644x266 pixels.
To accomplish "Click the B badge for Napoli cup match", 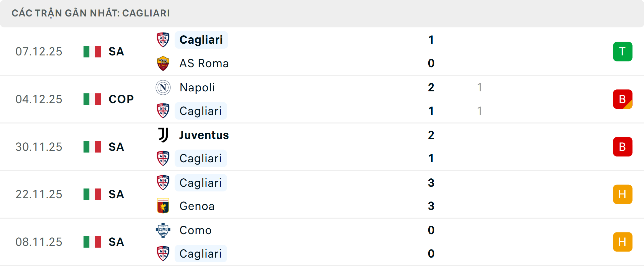I will pos(623,99).
